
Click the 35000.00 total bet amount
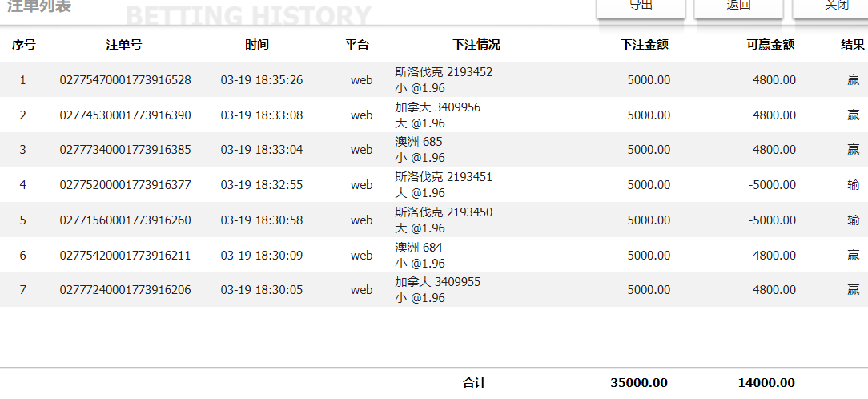pos(639,383)
